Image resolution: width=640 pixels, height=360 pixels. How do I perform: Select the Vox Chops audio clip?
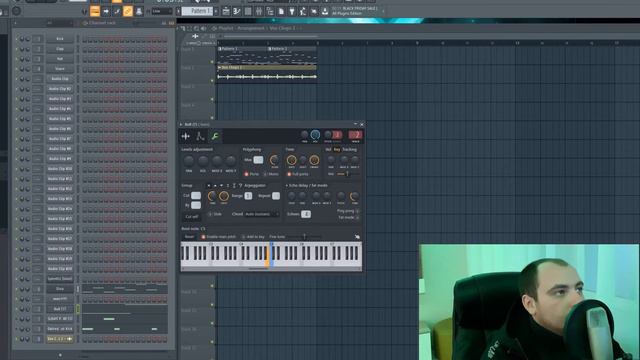(x=267, y=73)
